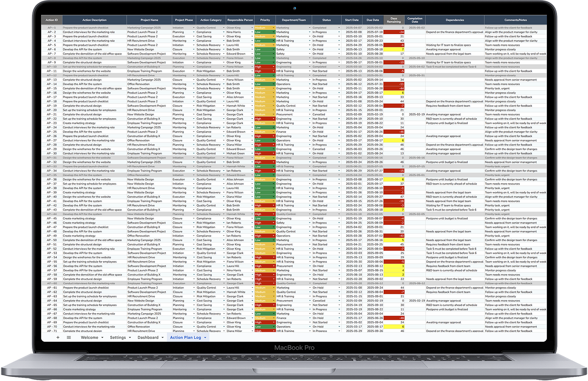Open Status dropdown arrow in row AP - 7

pyautogui.click(x=339, y=54)
